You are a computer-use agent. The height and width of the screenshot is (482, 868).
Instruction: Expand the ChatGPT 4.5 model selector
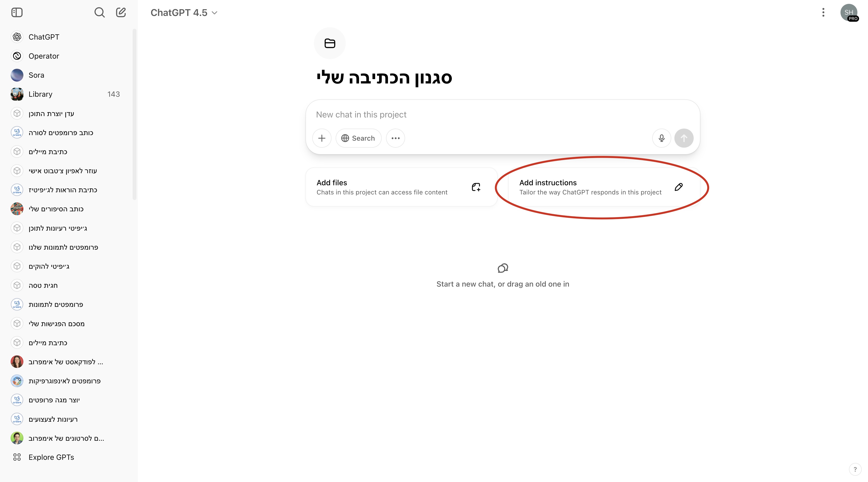tap(184, 13)
